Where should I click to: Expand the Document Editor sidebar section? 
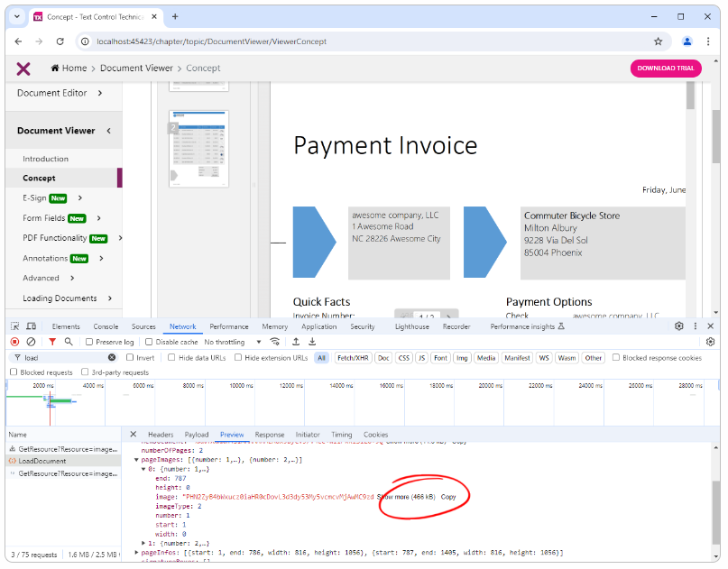pos(100,93)
